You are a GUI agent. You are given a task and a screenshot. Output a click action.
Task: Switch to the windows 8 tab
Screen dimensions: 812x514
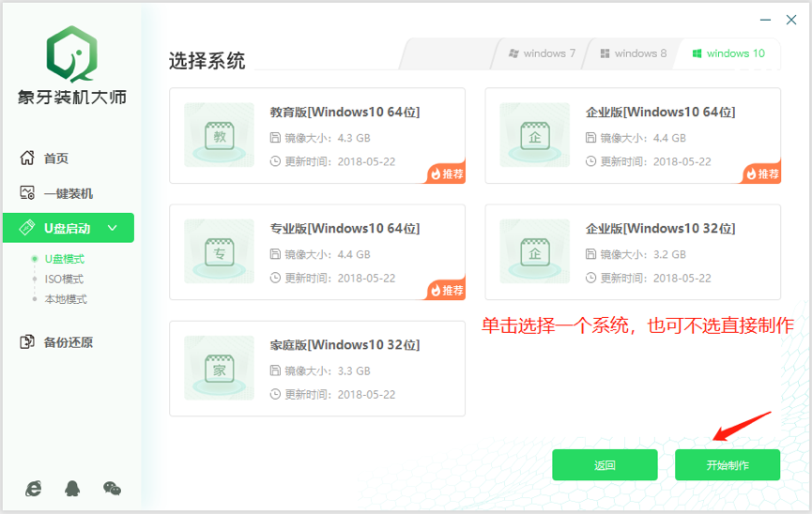(x=634, y=53)
